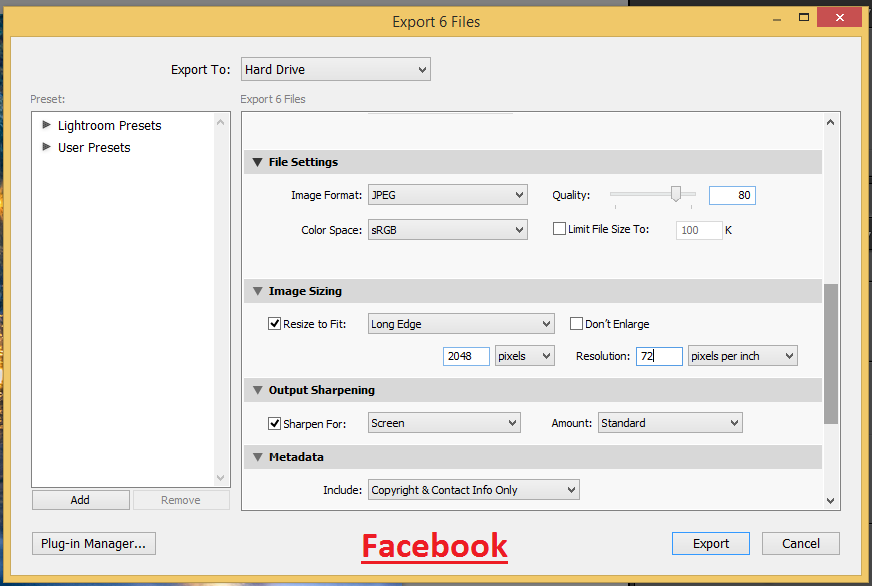Open the Color Space sRGB dropdown
Viewport: 872px width, 586px height.
tap(448, 230)
